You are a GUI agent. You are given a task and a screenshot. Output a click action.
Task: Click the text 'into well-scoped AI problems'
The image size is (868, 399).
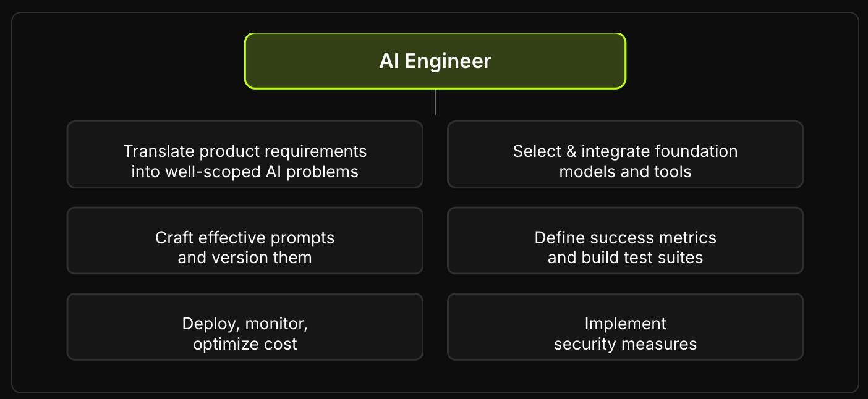tap(245, 172)
